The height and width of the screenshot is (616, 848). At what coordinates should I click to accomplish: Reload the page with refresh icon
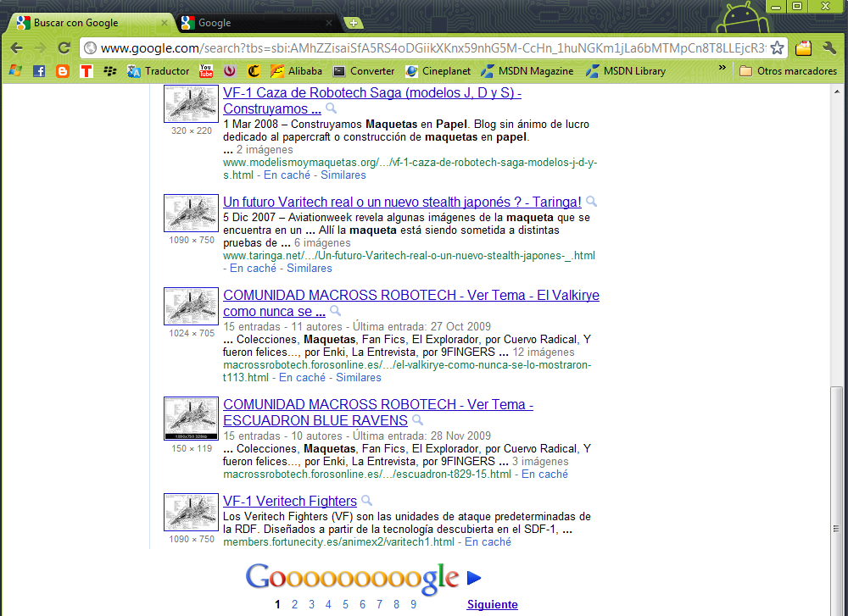click(64, 48)
